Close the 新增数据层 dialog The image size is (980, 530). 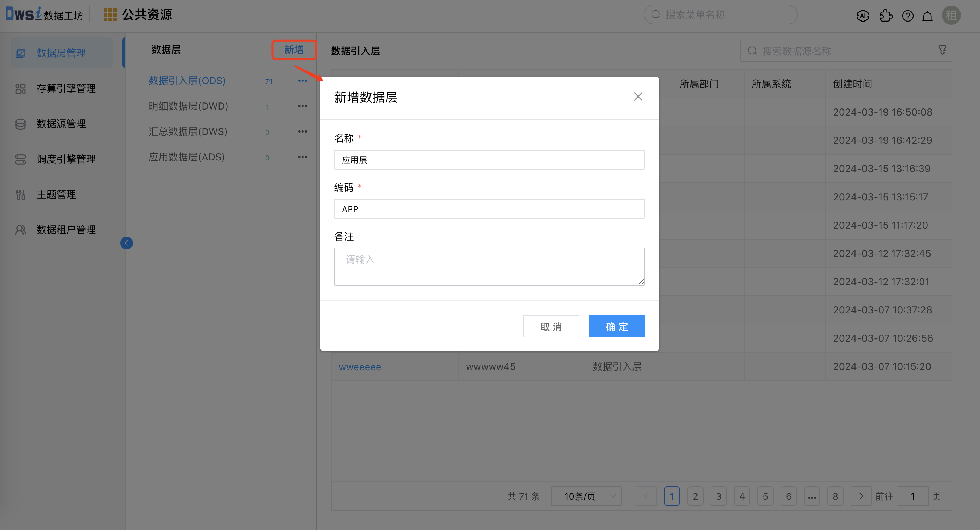(x=638, y=96)
